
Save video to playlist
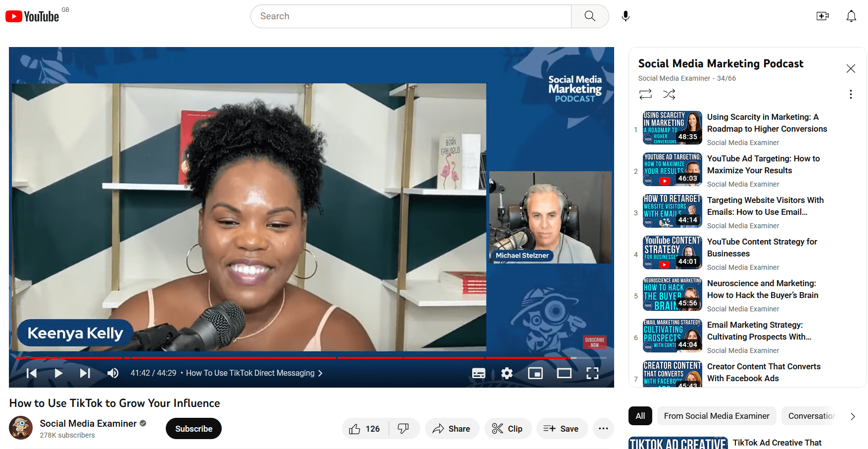pyautogui.click(x=562, y=429)
